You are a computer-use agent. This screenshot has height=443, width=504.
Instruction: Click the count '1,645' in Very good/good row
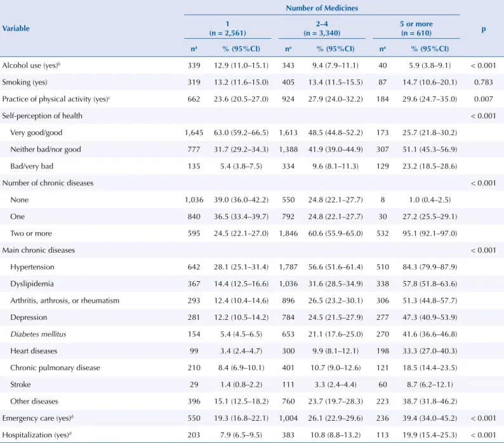click(194, 133)
